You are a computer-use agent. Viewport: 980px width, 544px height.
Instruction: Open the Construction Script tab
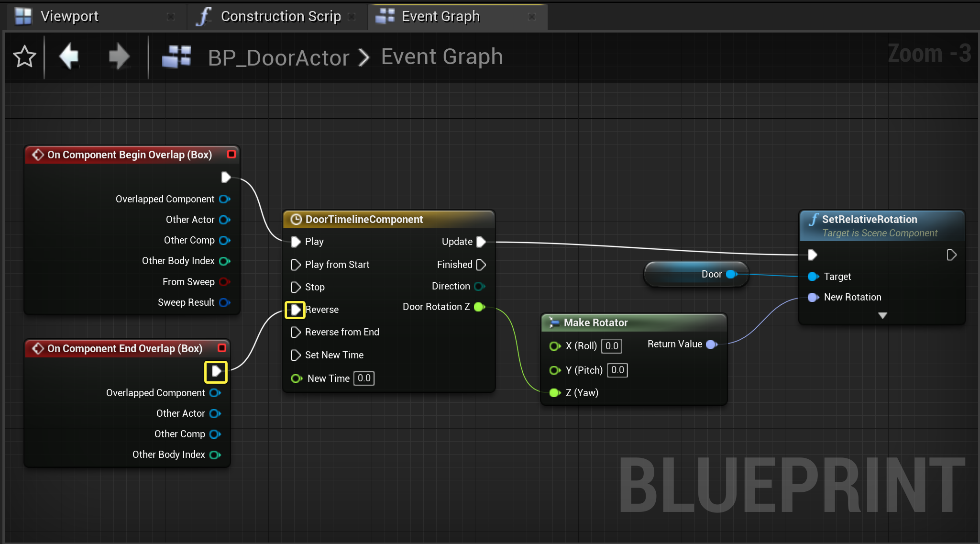click(280, 16)
